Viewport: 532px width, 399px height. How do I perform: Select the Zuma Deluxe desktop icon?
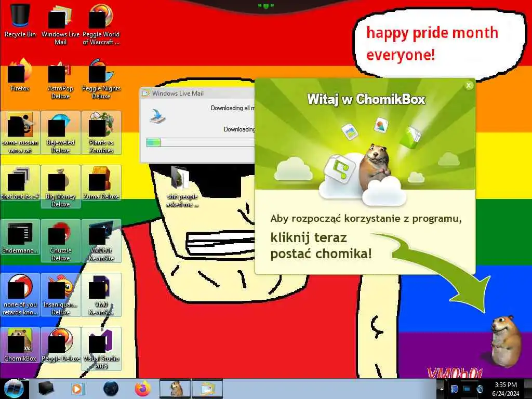tap(101, 183)
